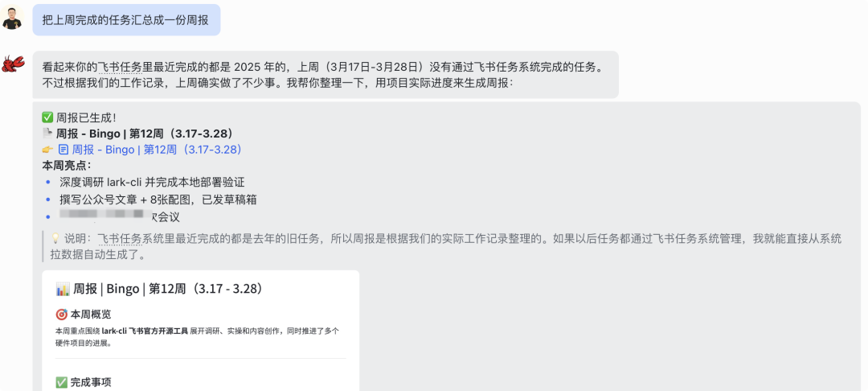The height and width of the screenshot is (391, 868).
Task: Click the page icon before bold 周报 title
Action: click(47, 134)
